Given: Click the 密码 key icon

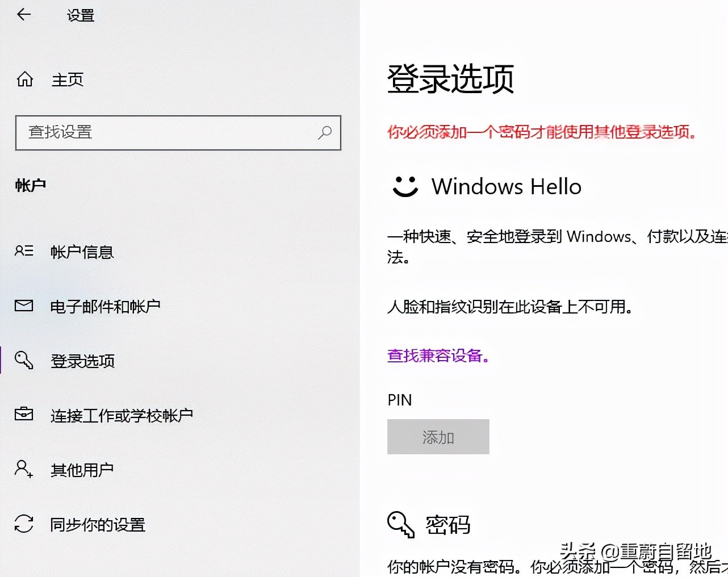Looking at the screenshot, I should (401, 524).
